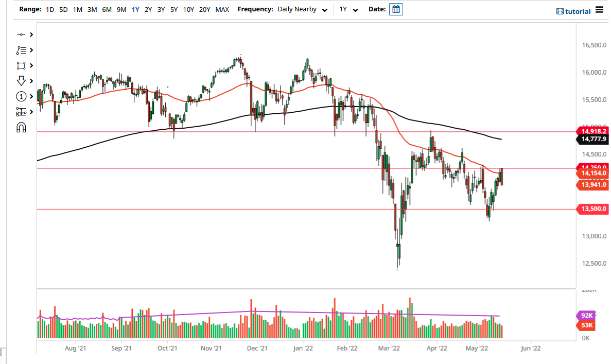The height and width of the screenshot is (364, 611).
Task: Open the top-right hamburger menu
Action: click(599, 10)
